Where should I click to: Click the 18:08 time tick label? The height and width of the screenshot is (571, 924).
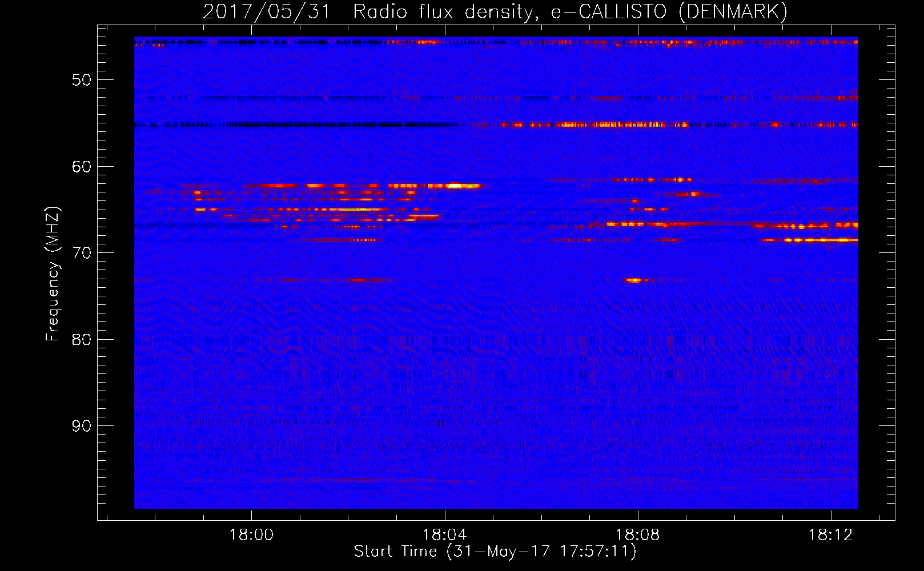637,535
